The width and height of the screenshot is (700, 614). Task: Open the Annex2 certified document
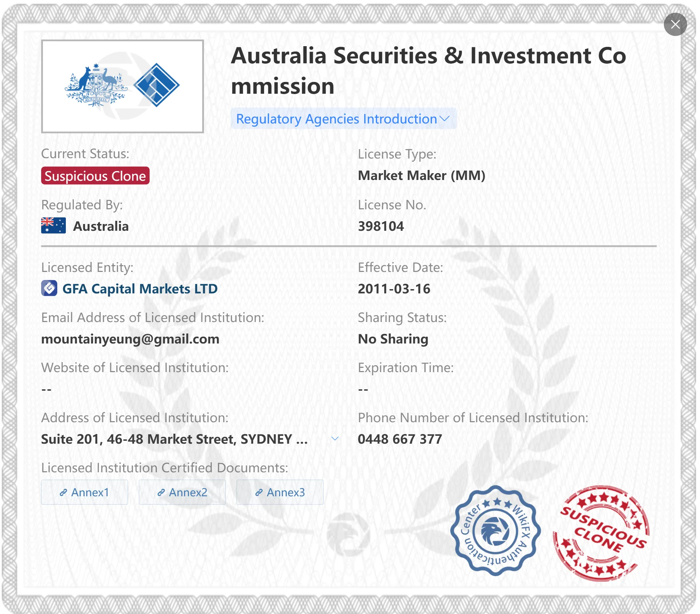(182, 492)
